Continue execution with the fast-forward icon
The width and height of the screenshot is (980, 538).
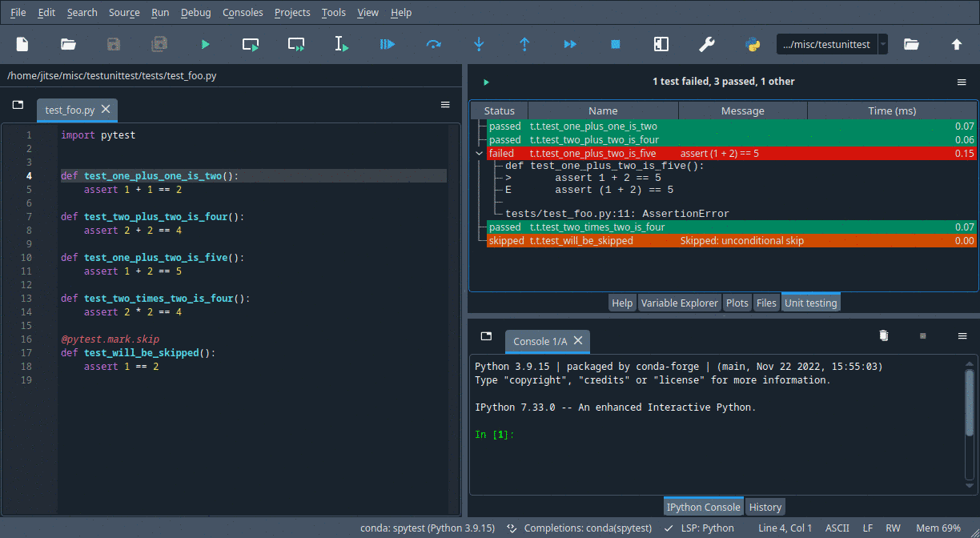569,44
